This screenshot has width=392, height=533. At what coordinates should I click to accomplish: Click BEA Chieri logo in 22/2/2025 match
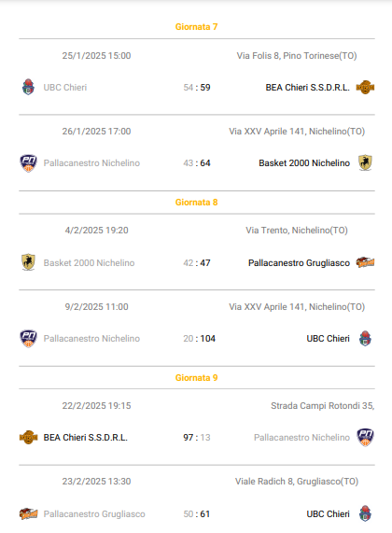click(x=28, y=437)
